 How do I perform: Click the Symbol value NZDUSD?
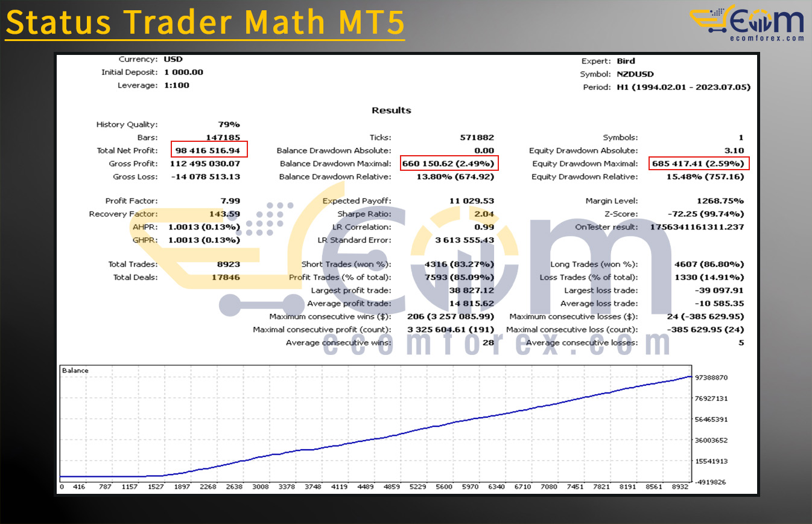click(635, 74)
